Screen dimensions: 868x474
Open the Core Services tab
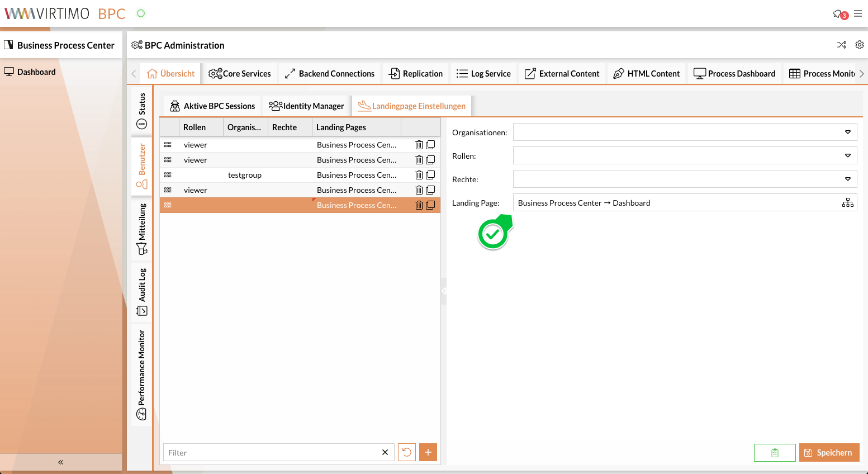coord(240,74)
